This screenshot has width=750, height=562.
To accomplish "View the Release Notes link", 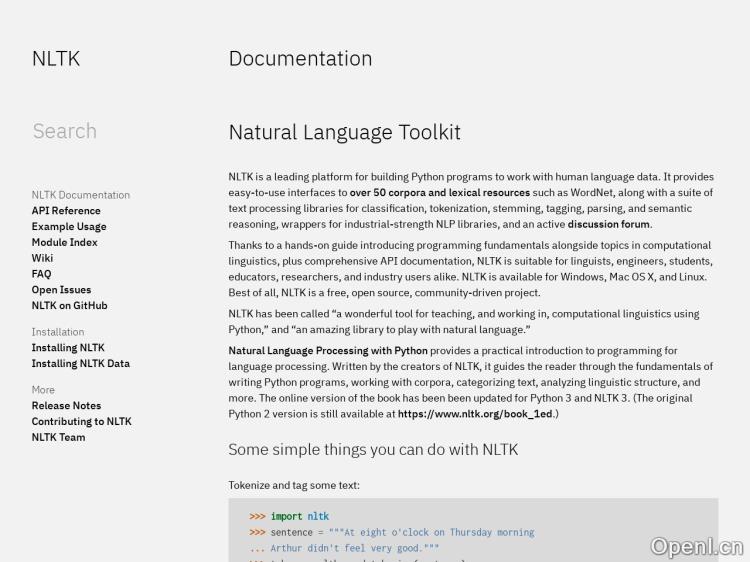I will [66, 405].
